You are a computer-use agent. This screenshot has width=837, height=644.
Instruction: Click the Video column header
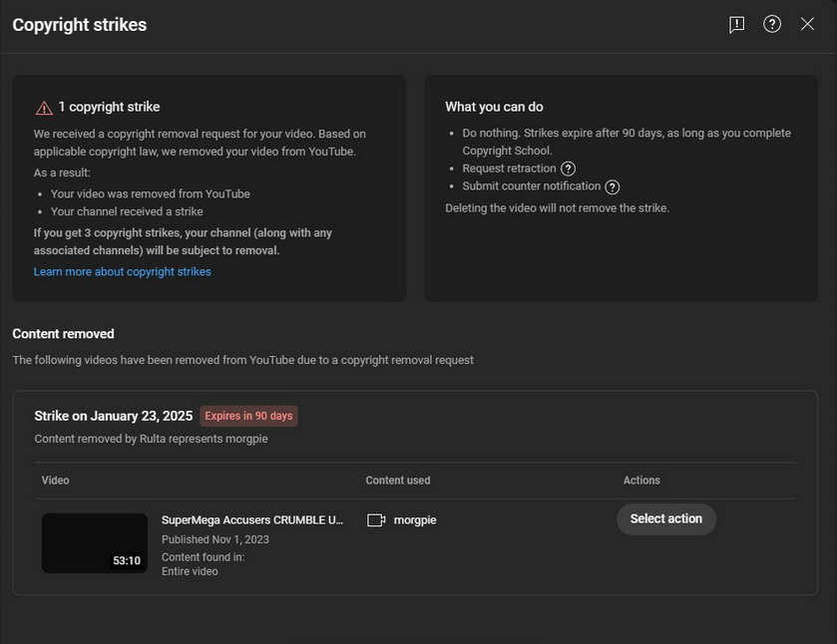56,481
